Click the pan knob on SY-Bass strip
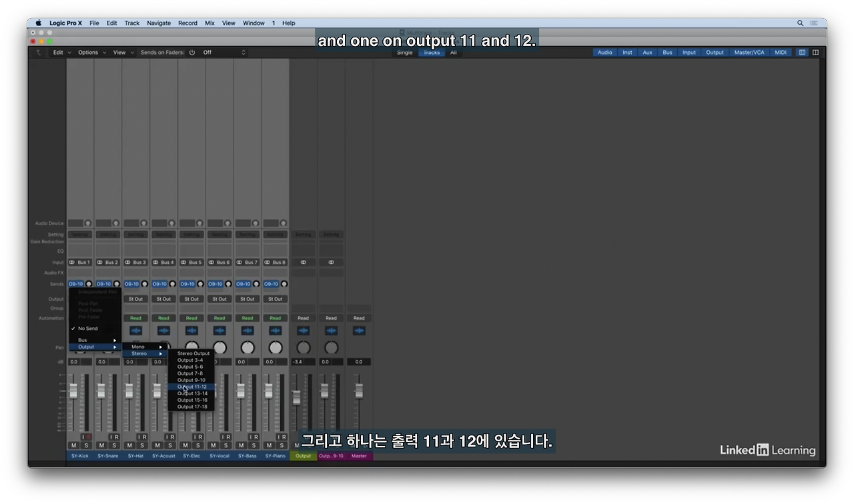This screenshot has height=504, width=854. (248, 348)
